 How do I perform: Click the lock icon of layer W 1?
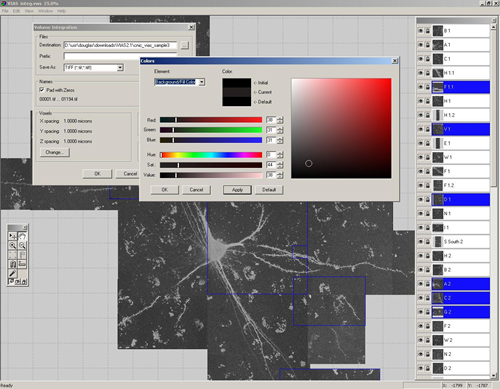click(x=427, y=157)
